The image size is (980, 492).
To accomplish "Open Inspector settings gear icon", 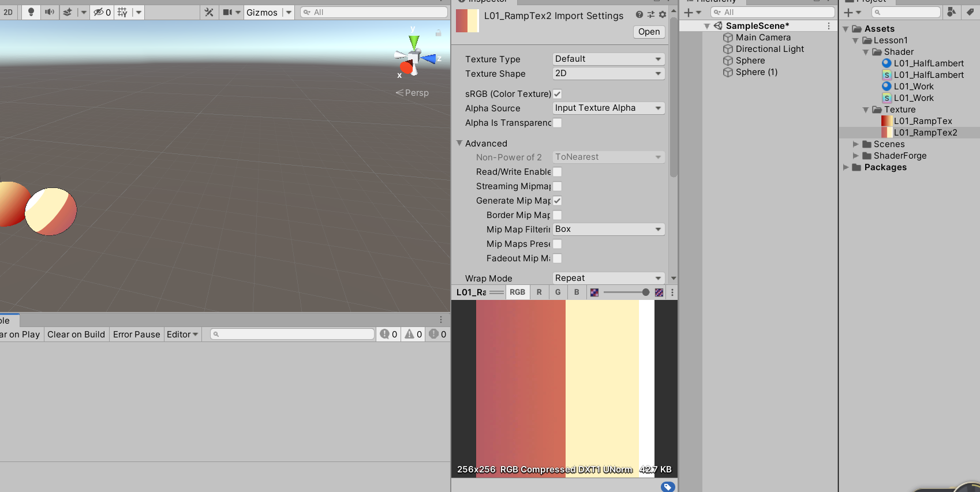I will 663,15.
